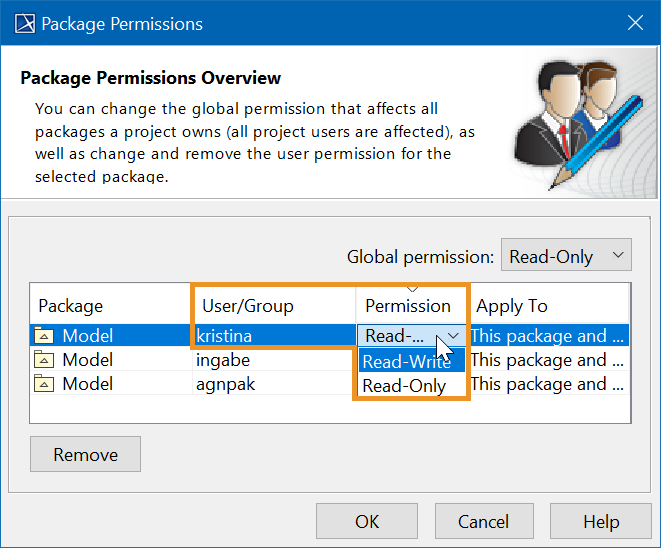Select the ingabe user row

click(273, 360)
